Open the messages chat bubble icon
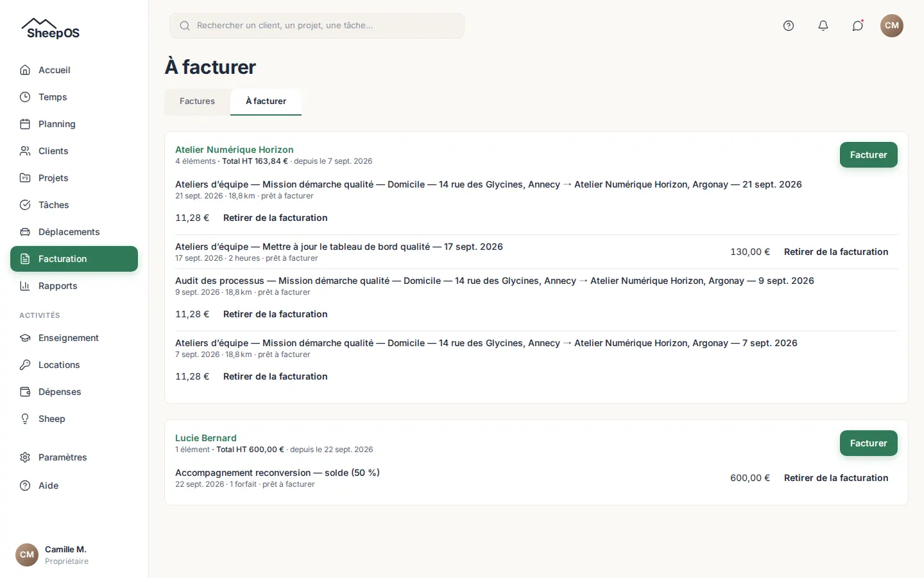The image size is (924, 578). coord(858,26)
